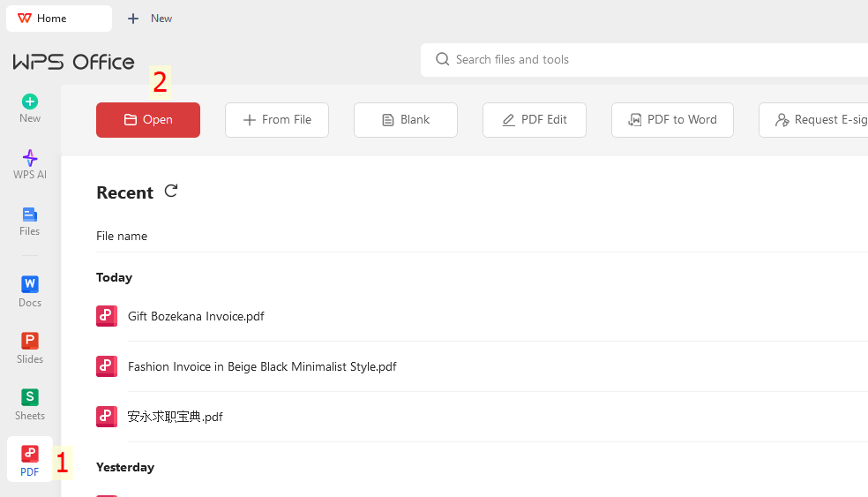Click the Request E-sign button

[813, 120]
